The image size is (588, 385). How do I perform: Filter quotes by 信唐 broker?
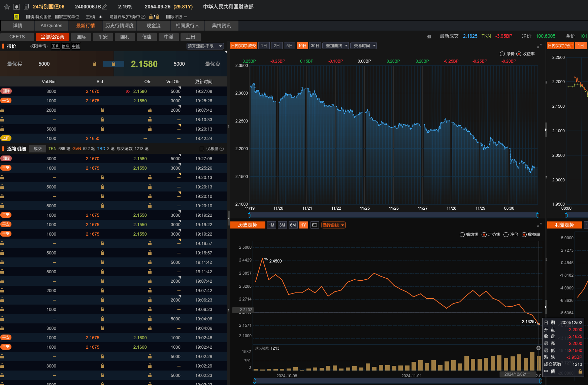pos(147,37)
